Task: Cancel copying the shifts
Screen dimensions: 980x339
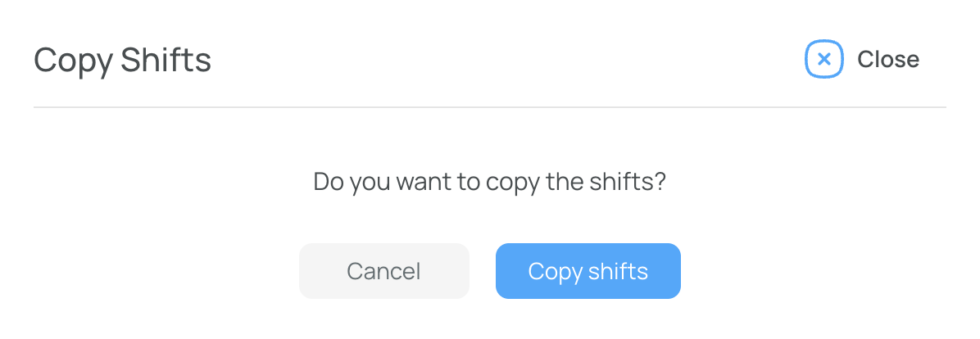Action: (x=383, y=271)
